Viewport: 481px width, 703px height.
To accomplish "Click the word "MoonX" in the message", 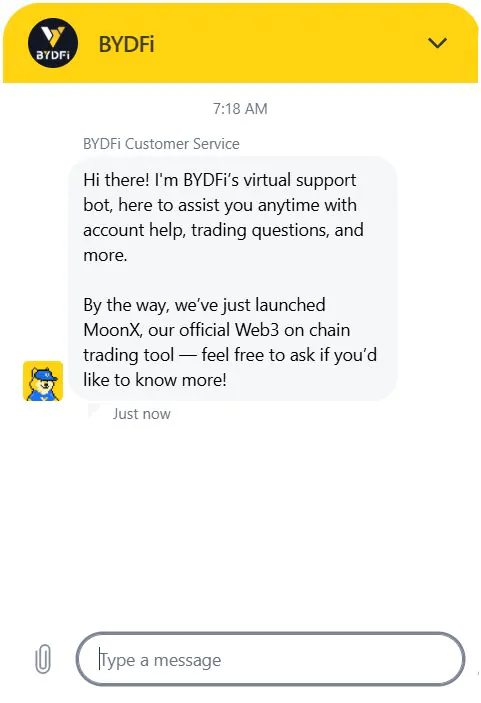I will tap(113, 330).
